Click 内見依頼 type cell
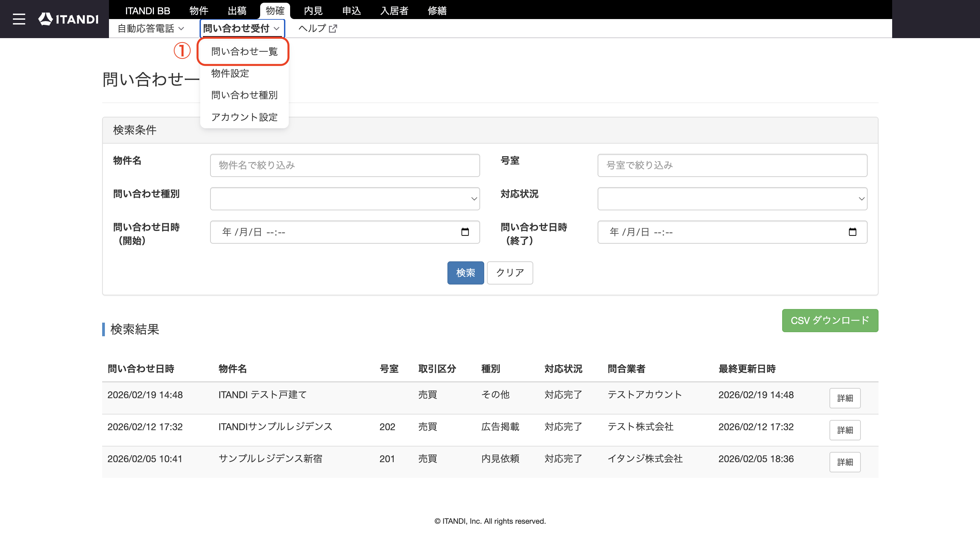 500,458
